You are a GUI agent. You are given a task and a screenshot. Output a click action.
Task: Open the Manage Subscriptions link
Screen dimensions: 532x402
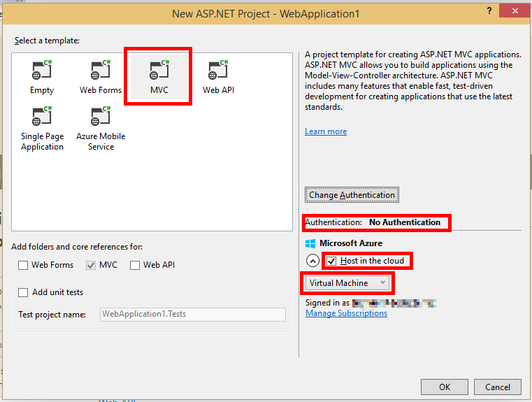347,313
